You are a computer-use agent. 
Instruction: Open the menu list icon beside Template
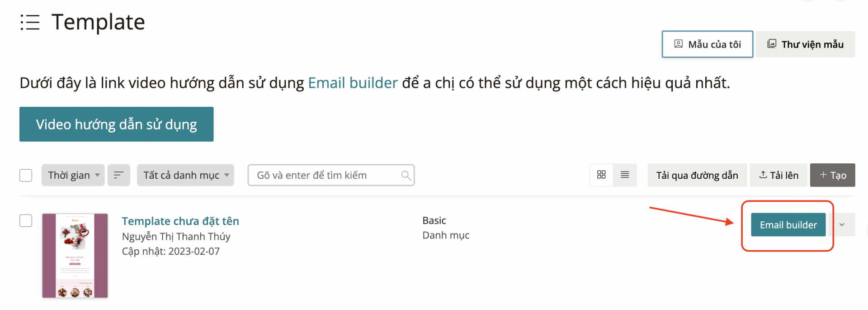(x=30, y=22)
